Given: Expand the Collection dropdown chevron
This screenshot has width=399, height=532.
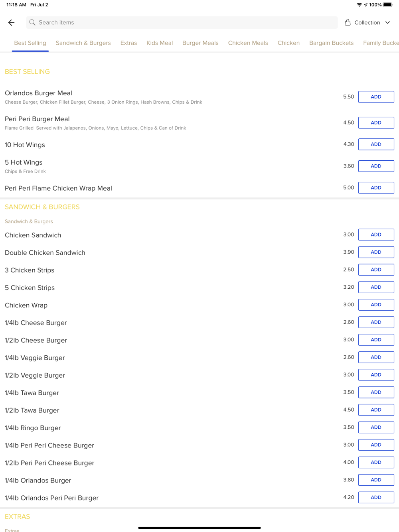Looking at the screenshot, I should tap(387, 23).
